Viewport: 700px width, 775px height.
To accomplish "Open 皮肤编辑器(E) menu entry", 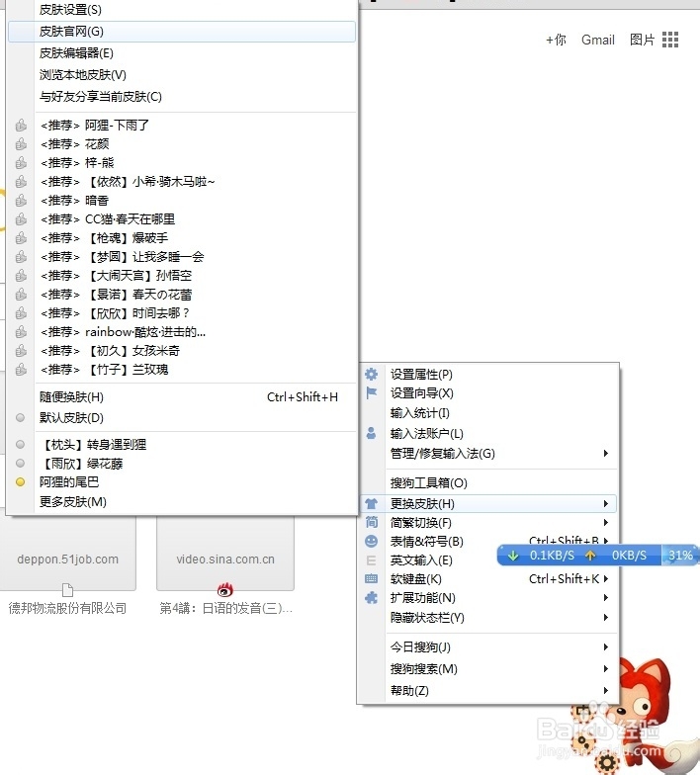I will pyautogui.click(x=182, y=53).
